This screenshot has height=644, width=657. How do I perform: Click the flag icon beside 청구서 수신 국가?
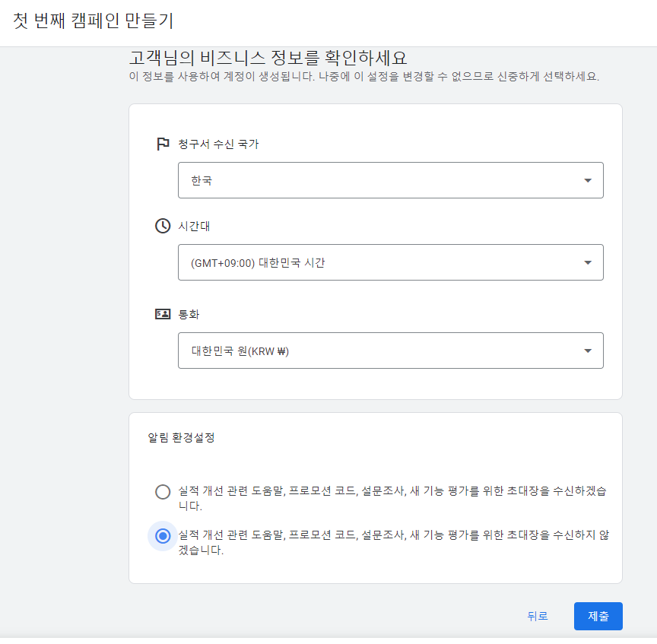click(162, 144)
